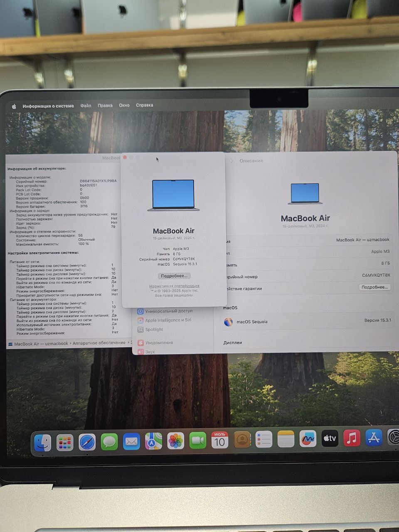Click Apple M3 value in Settings pane
The image size is (399, 532).
(x=380, y=251)
